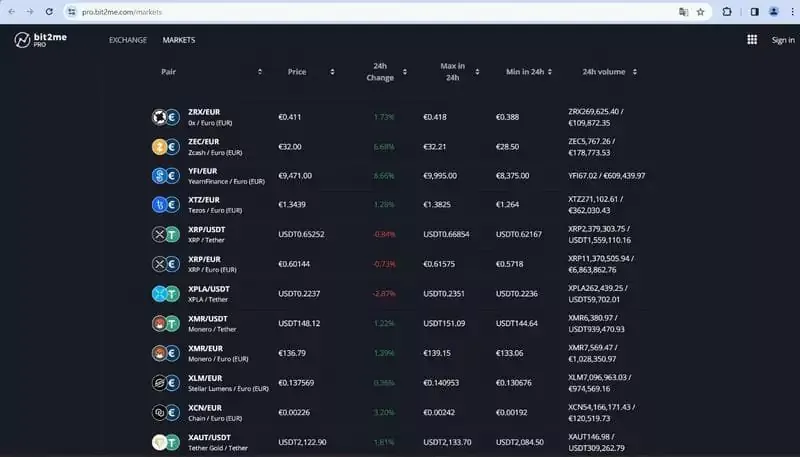Click min €1.264 in XTZ/EUR row
Viewport: 800px width, 457px height.
pyautogui.click(x=507, y=205)
